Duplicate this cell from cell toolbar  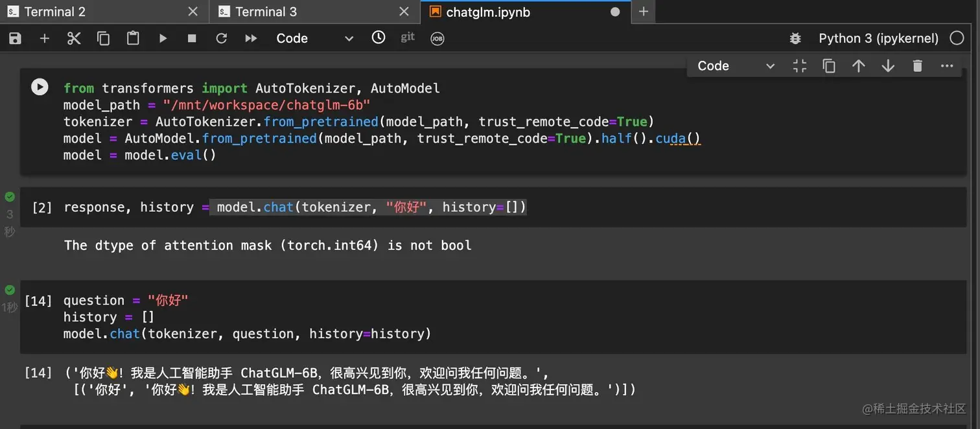[x=829, y=65]
